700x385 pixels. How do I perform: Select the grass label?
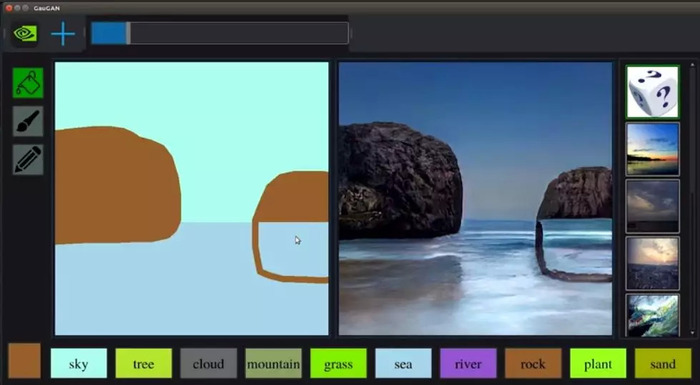pyautogui.click(x=338, y=364)
